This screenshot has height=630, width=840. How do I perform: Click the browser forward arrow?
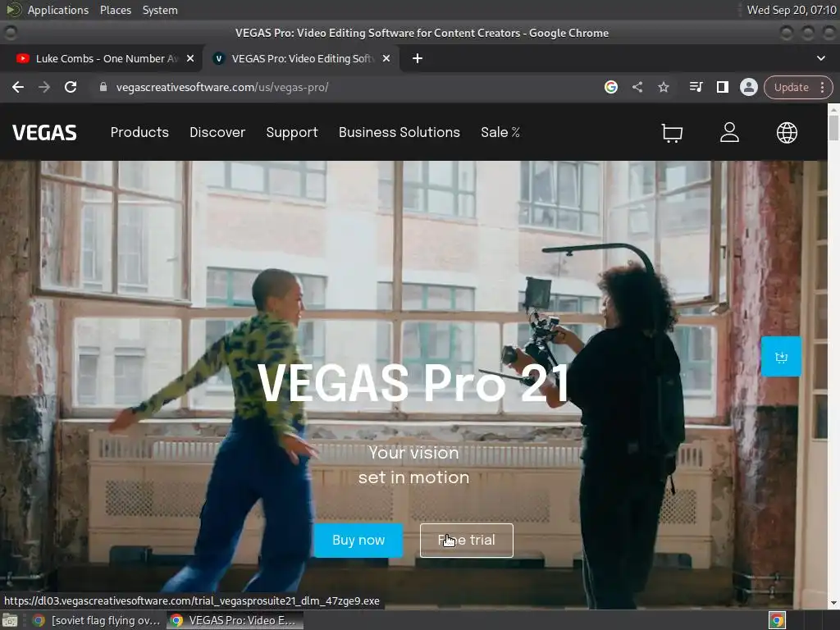point(44,87)
